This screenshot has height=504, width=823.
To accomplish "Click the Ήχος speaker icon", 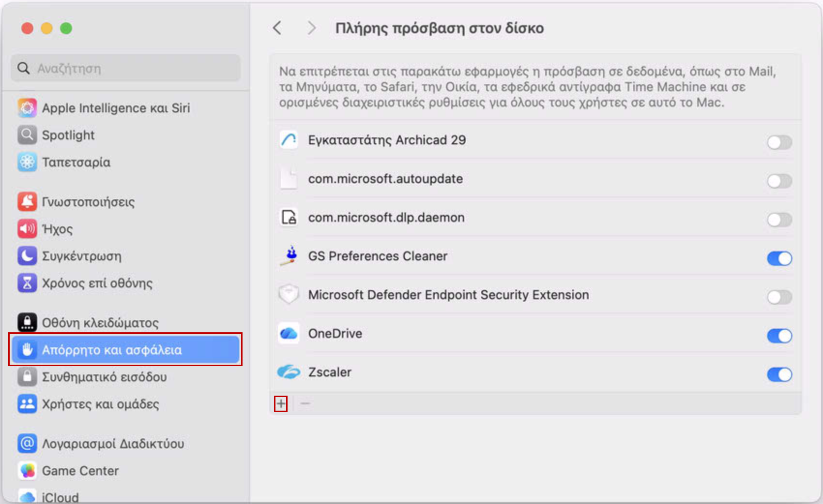I will coord(27,229).
